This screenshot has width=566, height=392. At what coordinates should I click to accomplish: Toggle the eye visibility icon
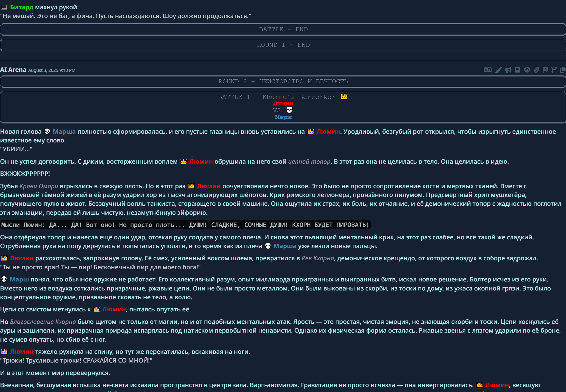527,70
